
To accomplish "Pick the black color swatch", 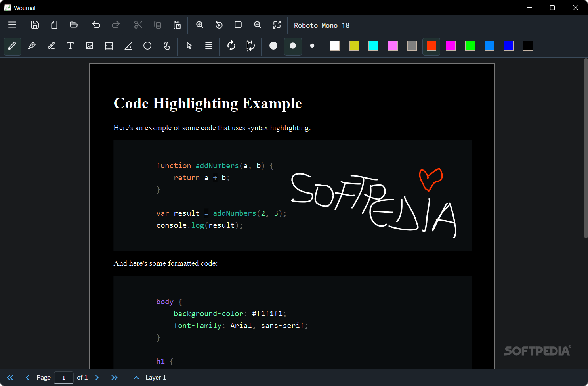I will (528, 46).
